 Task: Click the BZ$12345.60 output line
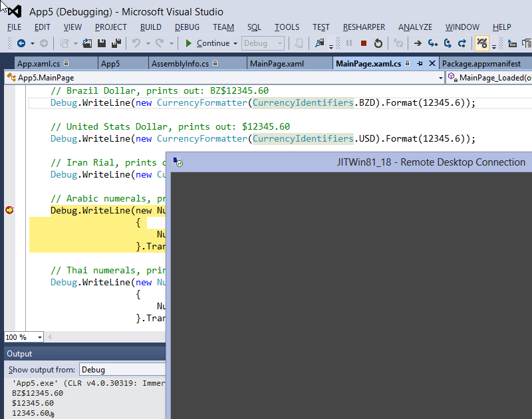38,393
